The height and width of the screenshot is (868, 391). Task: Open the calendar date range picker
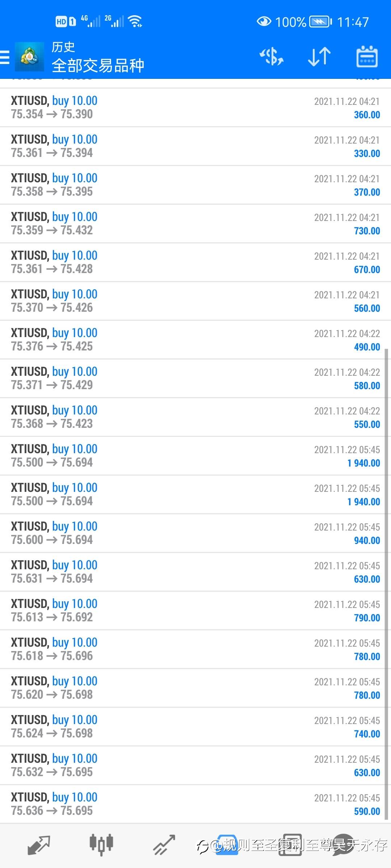pos(367,57)
